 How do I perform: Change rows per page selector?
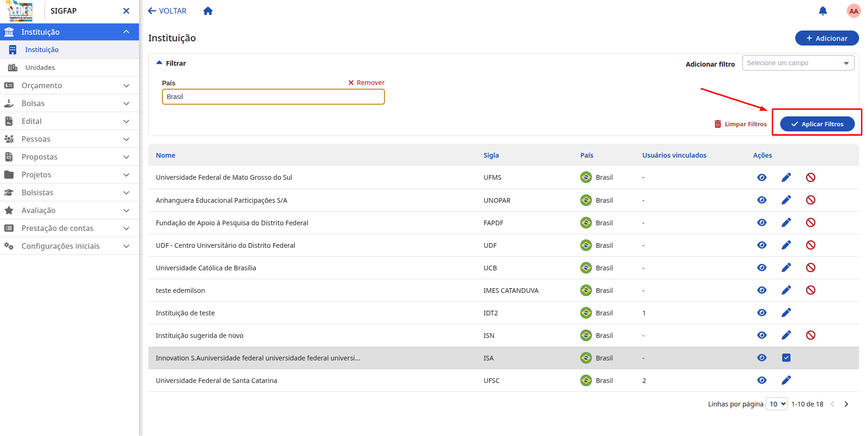point(776,404)
